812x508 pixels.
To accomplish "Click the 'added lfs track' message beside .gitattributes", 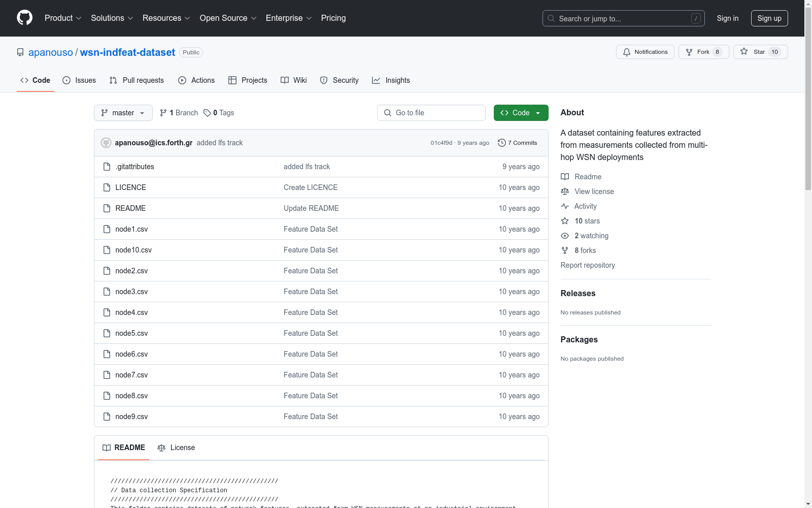I will coord(307,167).
